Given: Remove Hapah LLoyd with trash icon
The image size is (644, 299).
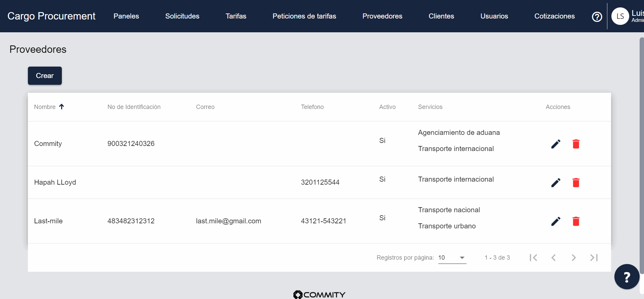Looking at the screenshot, I should tap(576, 183).
